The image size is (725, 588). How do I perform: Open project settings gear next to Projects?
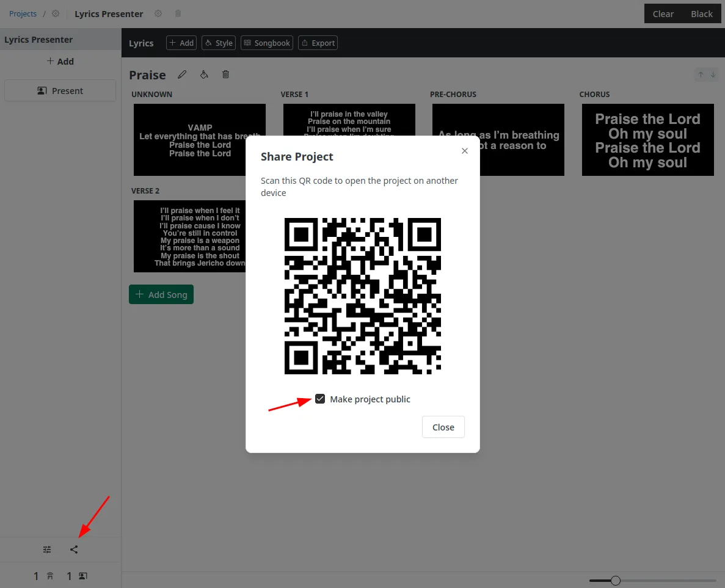tap(56, 13)
